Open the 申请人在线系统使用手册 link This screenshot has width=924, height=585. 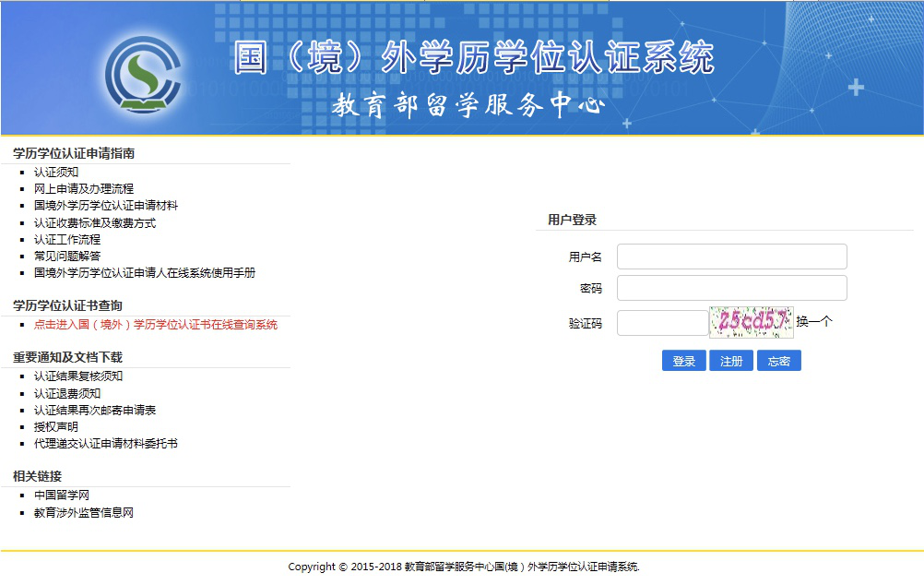pos(145,273)
